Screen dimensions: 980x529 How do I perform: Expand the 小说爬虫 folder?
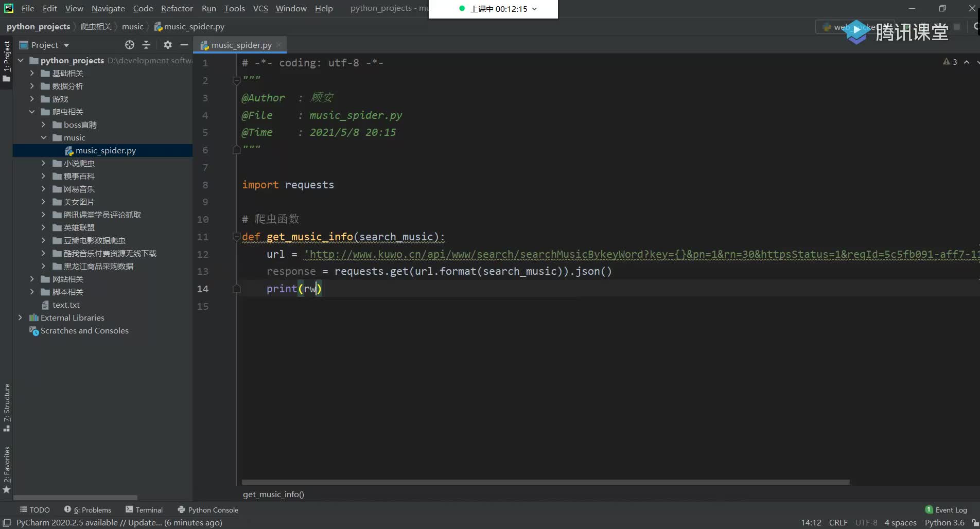[44, 163]
